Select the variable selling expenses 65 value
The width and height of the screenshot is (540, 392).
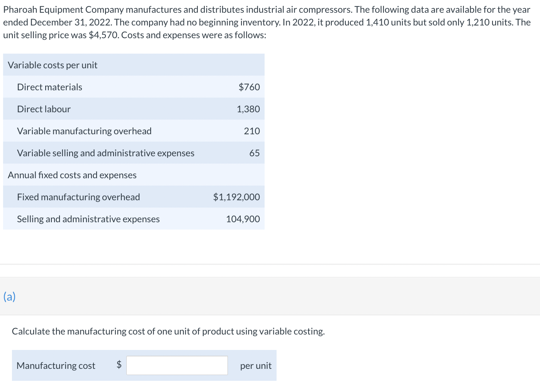pos(255,153)
